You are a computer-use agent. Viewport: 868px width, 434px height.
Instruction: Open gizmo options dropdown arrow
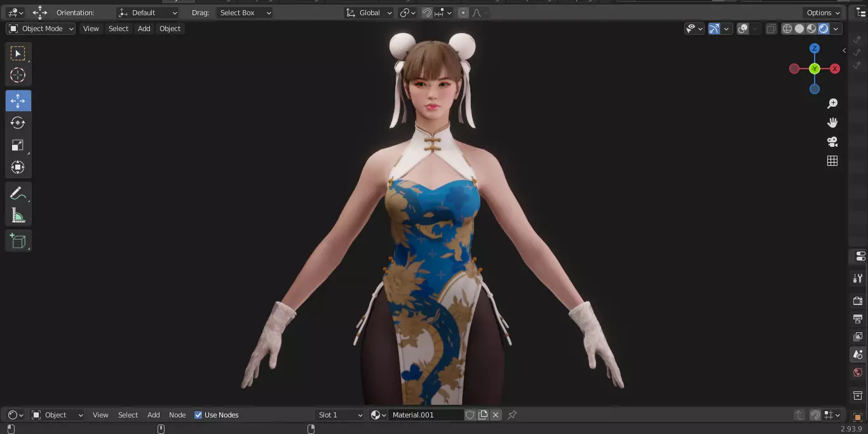[x=726, y=29]
